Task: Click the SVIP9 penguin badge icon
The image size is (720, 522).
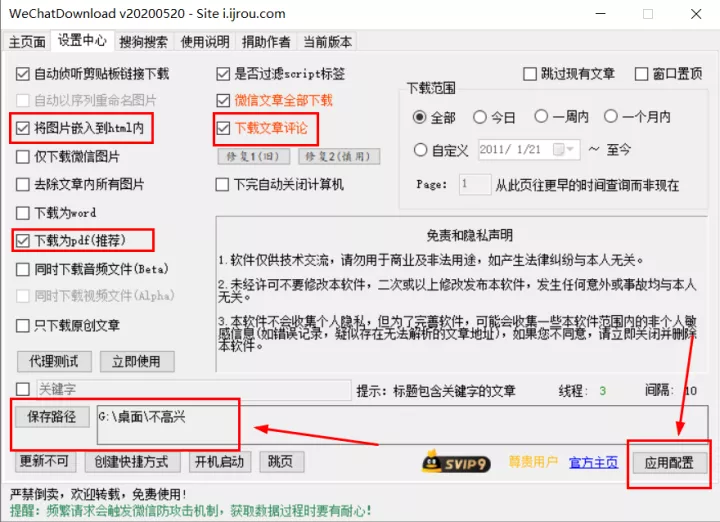Action: (x=456, y=462)
